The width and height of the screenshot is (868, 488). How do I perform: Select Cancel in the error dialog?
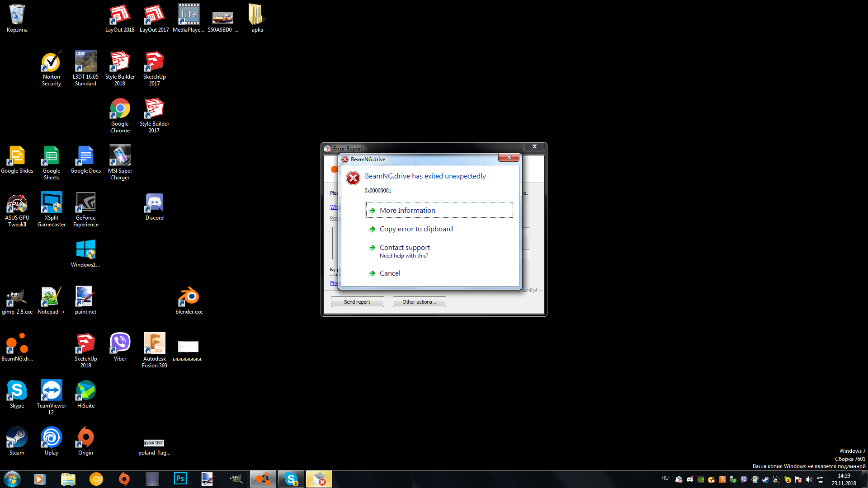pos(439,273)
